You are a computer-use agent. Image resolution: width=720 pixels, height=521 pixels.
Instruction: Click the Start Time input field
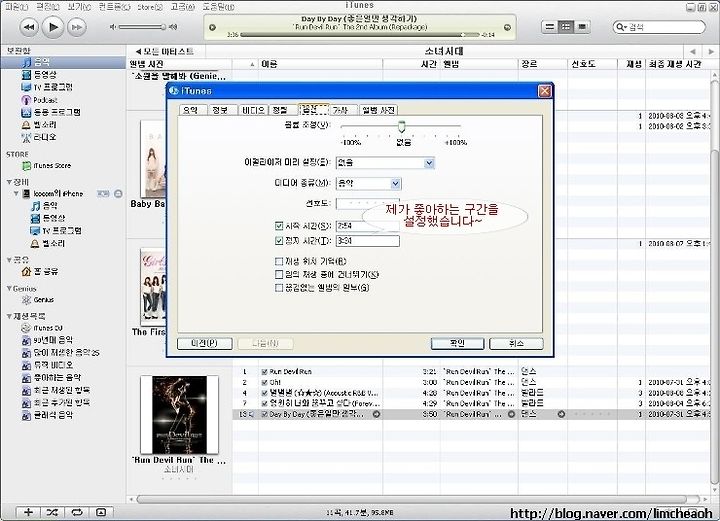coord(368,226)
